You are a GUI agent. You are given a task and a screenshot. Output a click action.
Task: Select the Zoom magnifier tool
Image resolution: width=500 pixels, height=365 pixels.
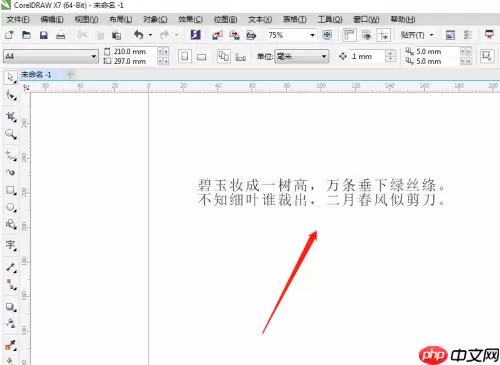point(11,134)
